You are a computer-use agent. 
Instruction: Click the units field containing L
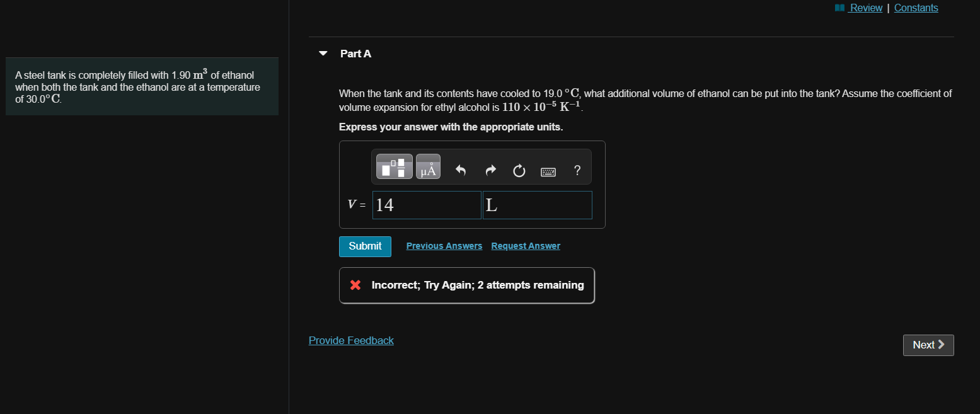click(x=537, y=204)
